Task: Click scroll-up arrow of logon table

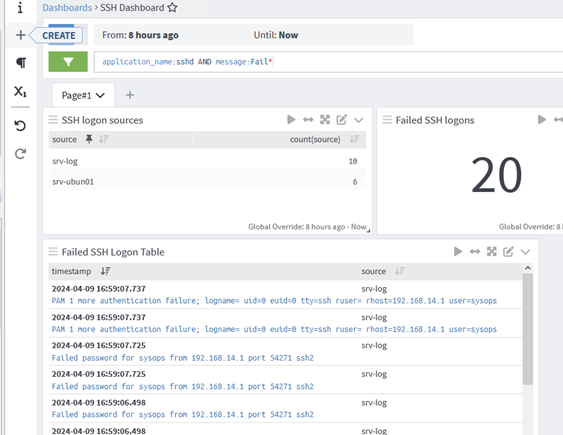Action: pyautogui.click(x=527, y=268)
